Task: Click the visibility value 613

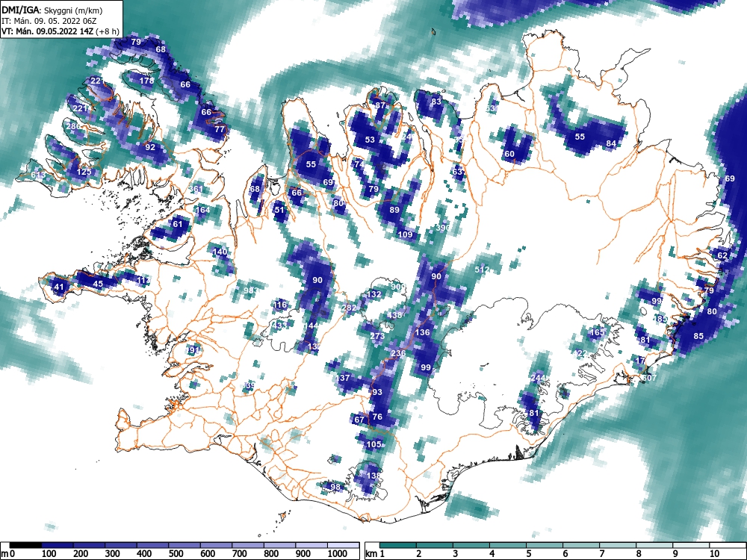Action: [x=38, y=175]
